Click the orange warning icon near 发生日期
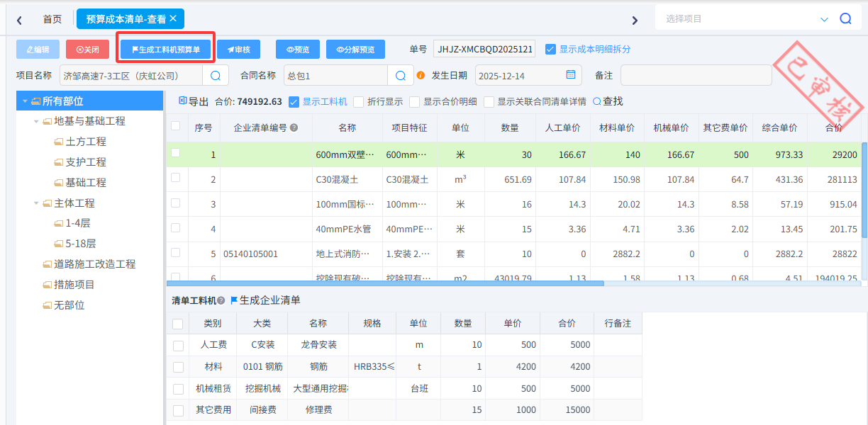Viewport: 868px width, 425px height. [421, 75]
